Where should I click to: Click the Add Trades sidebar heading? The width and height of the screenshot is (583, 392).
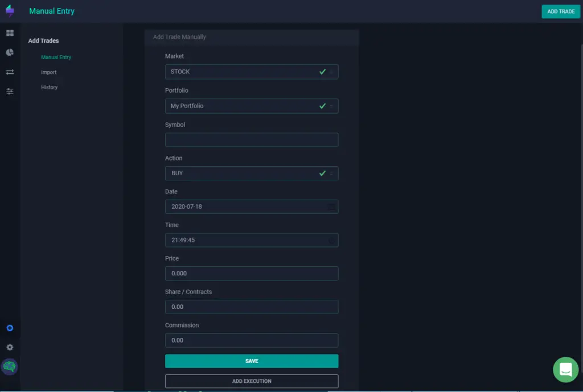[x=43, y=41]
